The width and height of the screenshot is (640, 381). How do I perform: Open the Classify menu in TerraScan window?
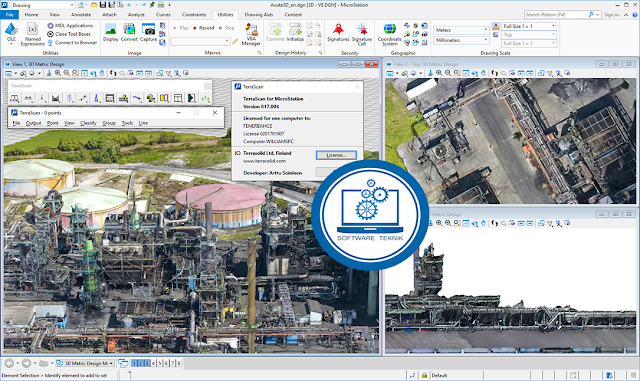(x=88, y=123)
